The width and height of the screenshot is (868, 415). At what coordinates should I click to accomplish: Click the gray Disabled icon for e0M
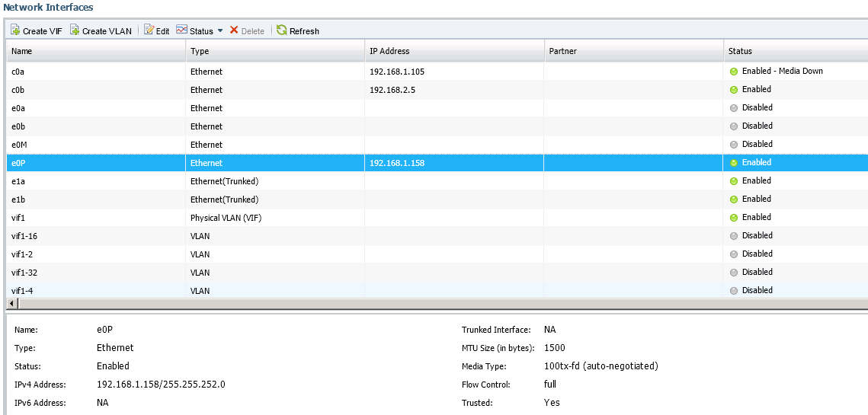734,145
